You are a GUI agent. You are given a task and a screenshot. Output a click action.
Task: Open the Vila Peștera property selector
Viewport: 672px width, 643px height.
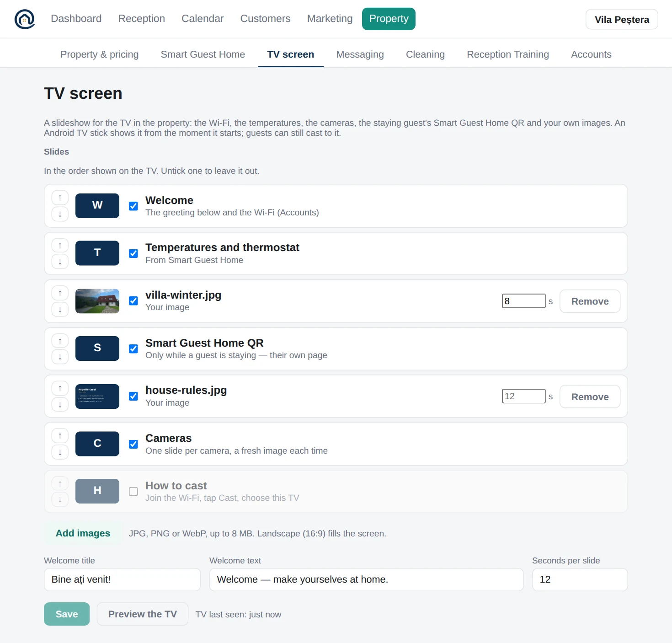pos(622,19)
